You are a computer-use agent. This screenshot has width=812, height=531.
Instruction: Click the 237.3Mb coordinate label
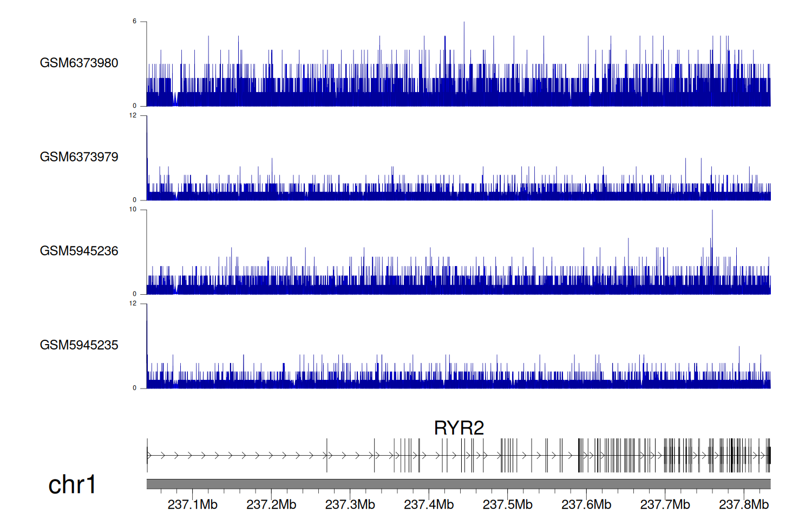(x=350, y=504)
